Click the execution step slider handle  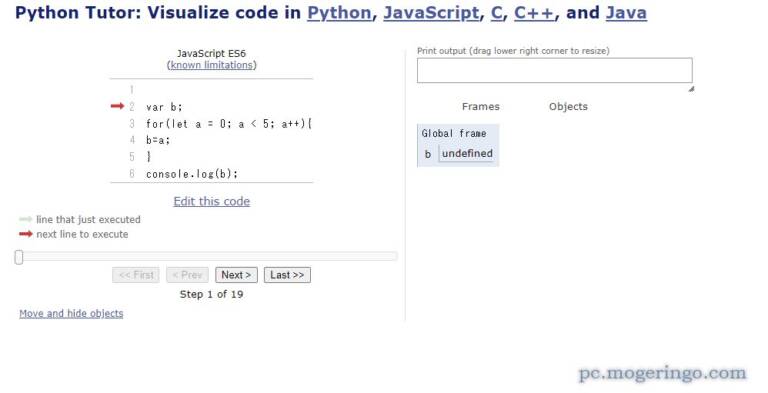(x=19, y=257)
